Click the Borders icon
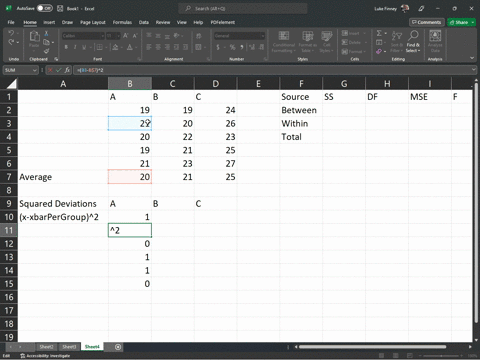 (x=99, y=47)
